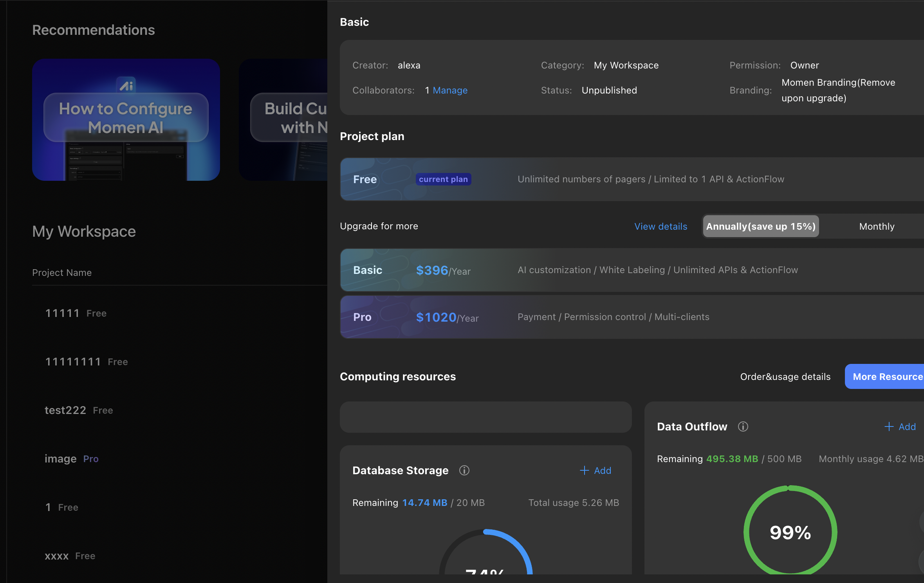Open project named 1
The image size is (924, 583).
[x=48, y=507]
